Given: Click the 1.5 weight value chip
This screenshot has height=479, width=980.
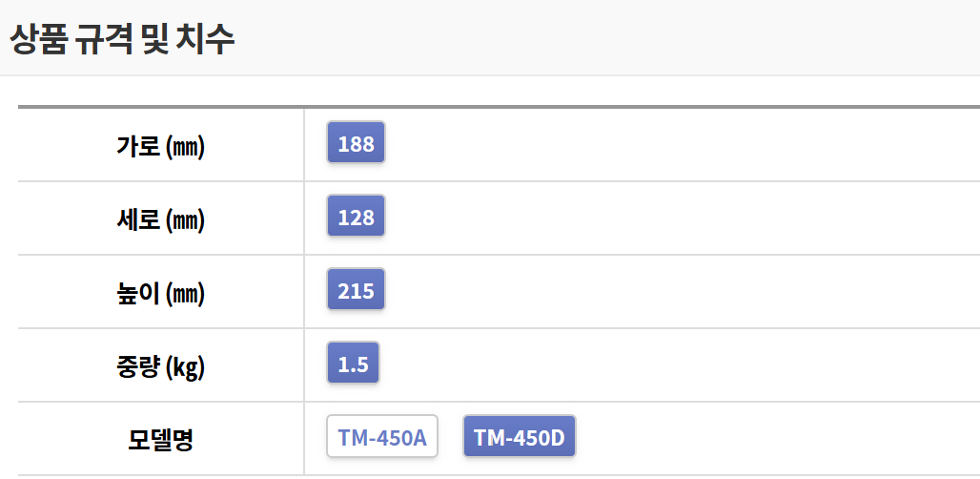Looking at the screenshot, I should click(x=353, y=364).
